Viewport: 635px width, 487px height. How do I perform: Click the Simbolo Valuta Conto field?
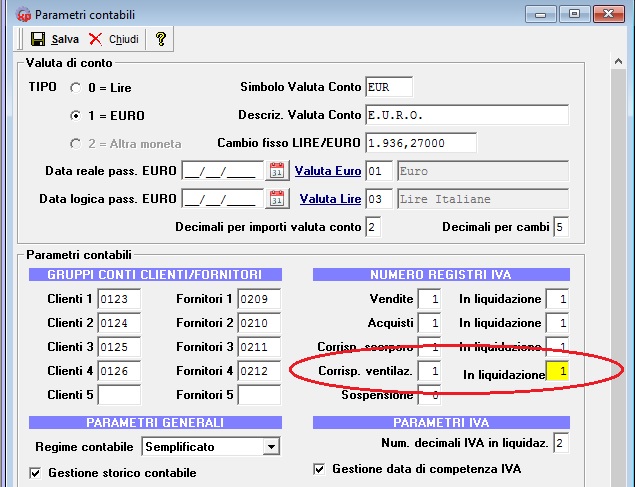click(389, 87)
